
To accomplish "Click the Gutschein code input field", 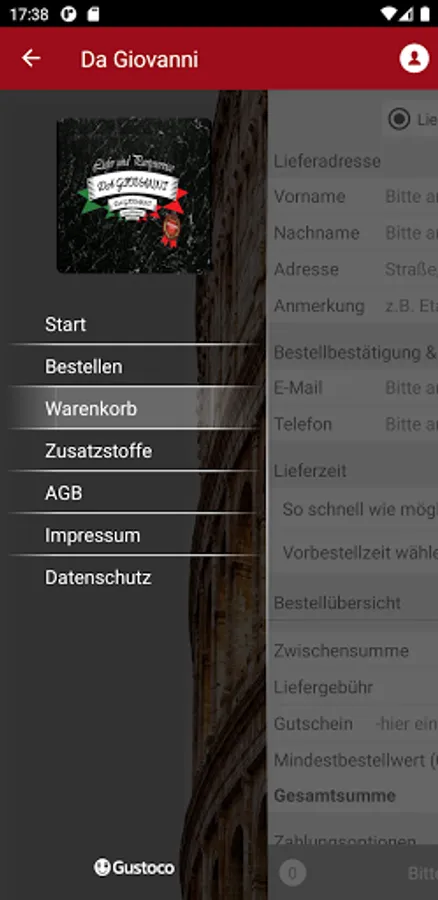I will click(x=406, y=723).
